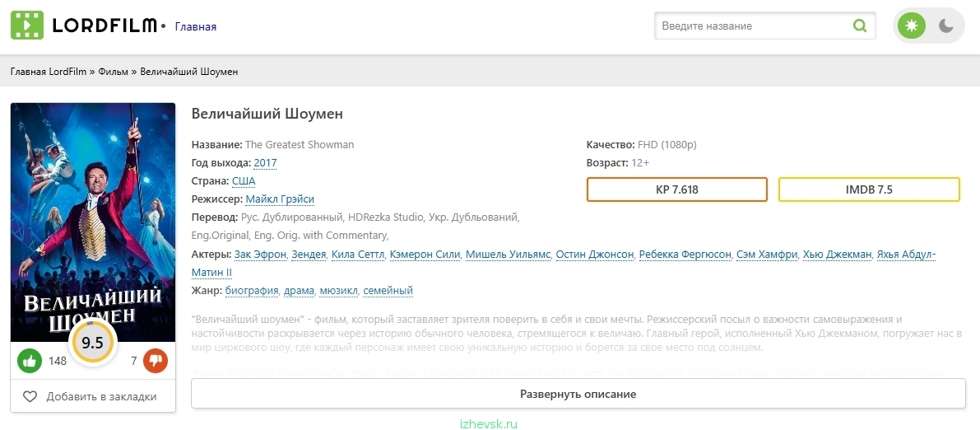Click the LordFilm green film logo icon
Viewport: 980px width, 430px height.
pyautogui.click(x=27, y=26)
